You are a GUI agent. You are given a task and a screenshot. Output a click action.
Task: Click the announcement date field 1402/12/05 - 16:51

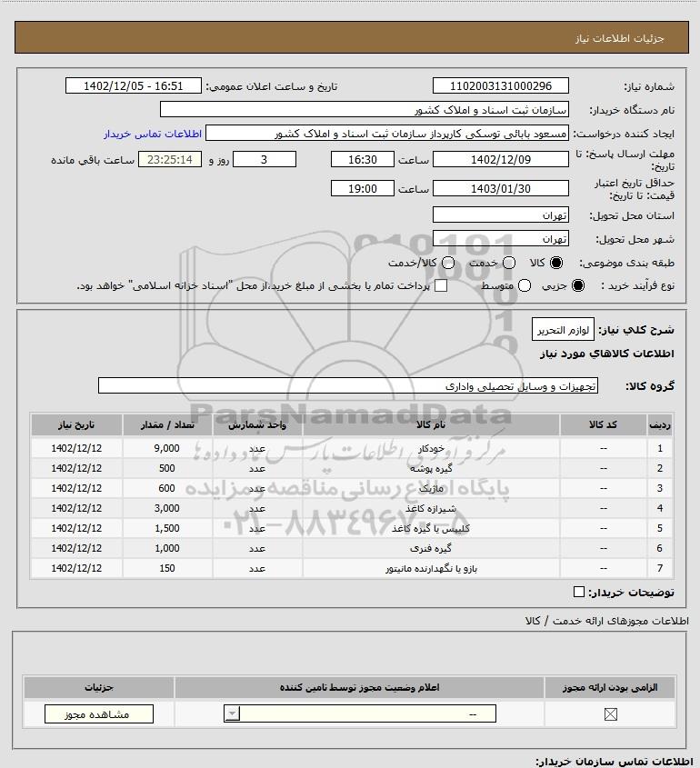[x=134, y=86]
